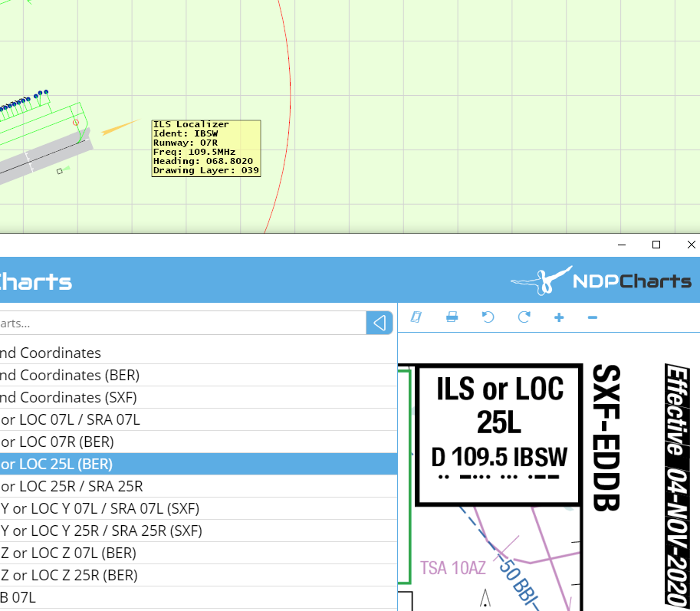Click the NDP Charts logo
Viewport: 700px width, 611px height.
[601, 281]
